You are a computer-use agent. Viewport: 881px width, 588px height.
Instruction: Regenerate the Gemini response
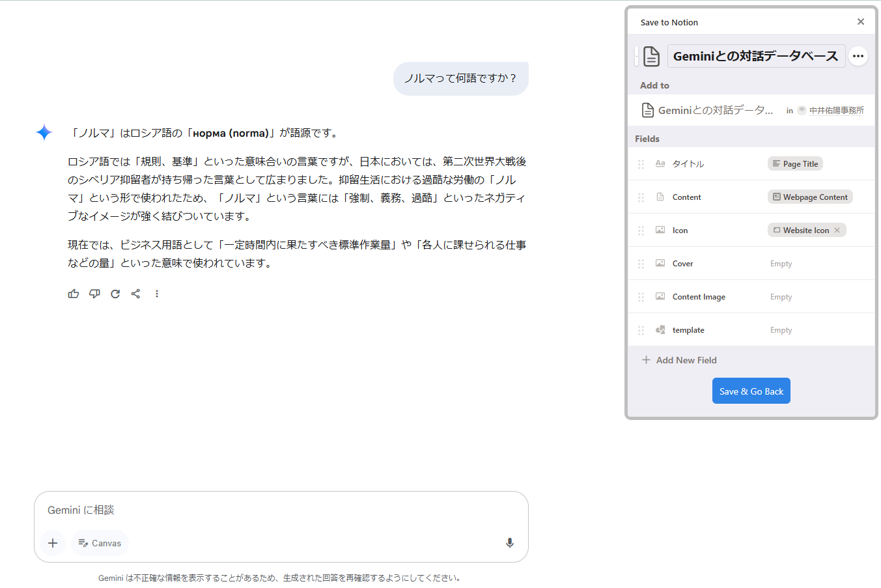115,294
